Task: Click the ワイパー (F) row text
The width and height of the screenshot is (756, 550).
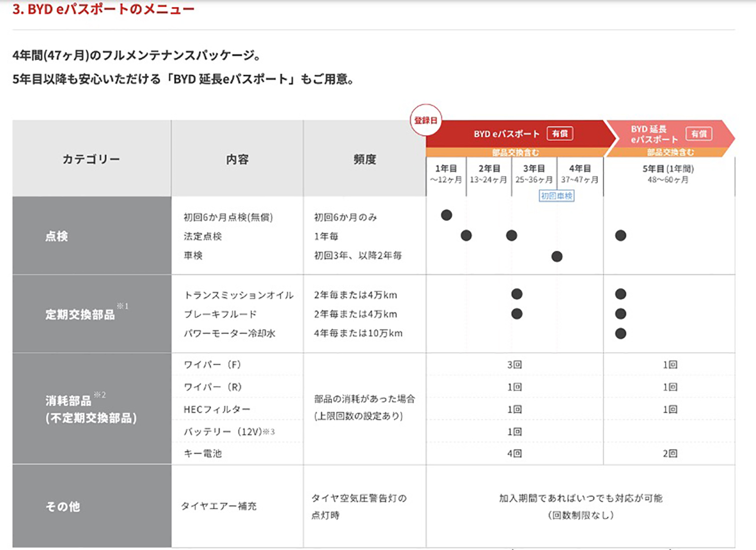Action: [x=212, y=364]
